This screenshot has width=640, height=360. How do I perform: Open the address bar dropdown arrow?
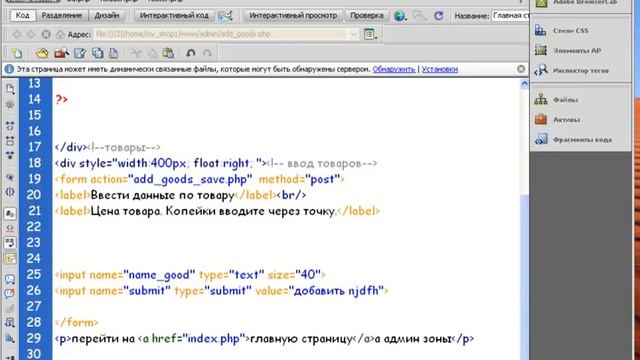click(x=353, y=34)
